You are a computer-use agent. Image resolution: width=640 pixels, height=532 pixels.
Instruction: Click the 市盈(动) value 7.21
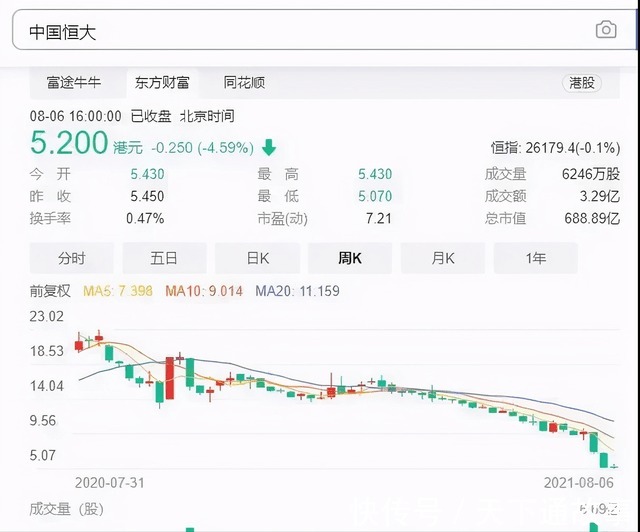point(379,218)
